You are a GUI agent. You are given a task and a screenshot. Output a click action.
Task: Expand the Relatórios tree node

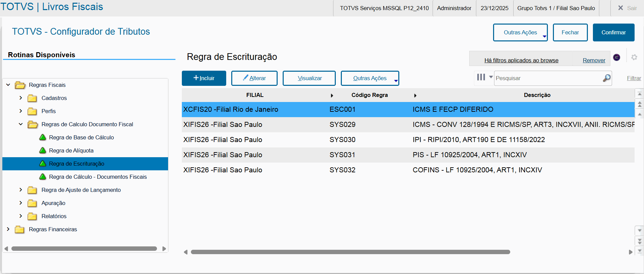click(x=21, y=216)
